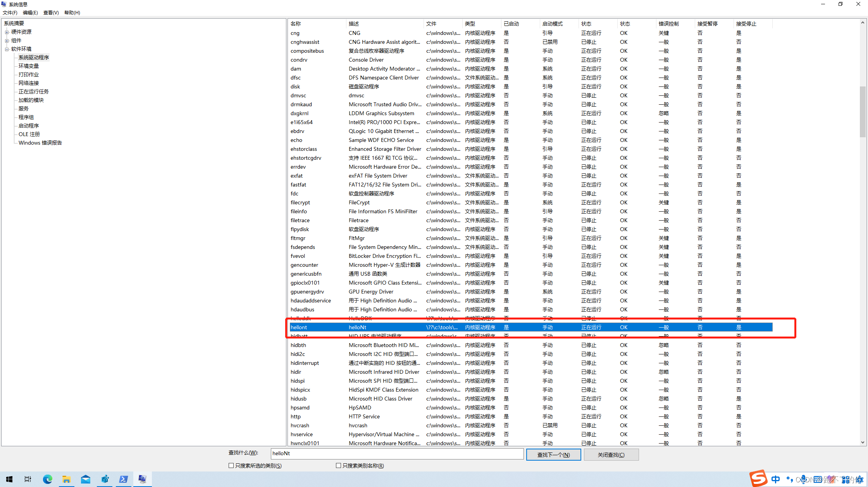Click the Enhanced Storage Filter Driver description
This screenshot has height=487, width=868.
click(385, 149)
